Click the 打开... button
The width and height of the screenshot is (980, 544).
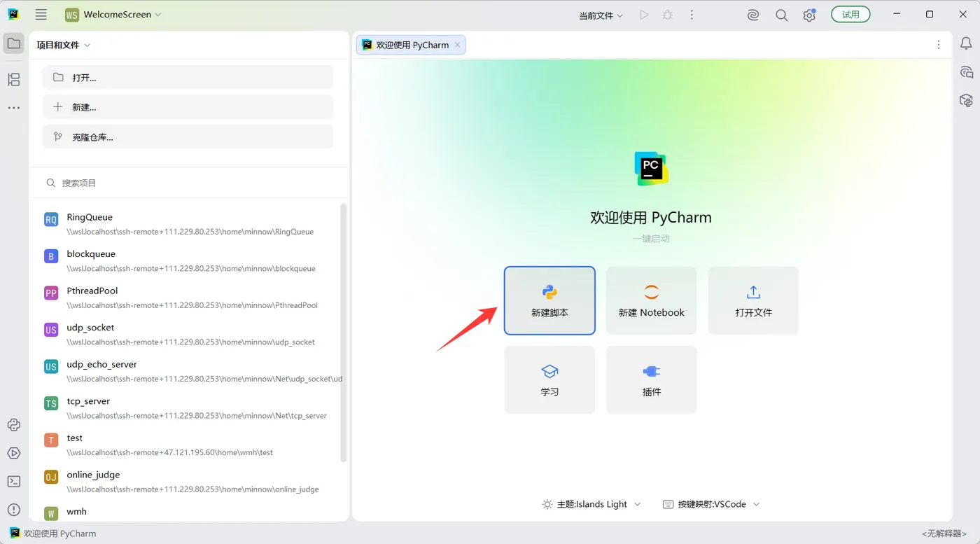point(188,77)
